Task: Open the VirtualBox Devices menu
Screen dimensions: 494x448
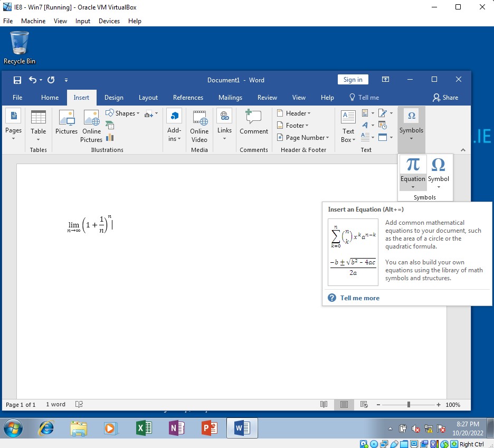Action: (x=109, y=21)
